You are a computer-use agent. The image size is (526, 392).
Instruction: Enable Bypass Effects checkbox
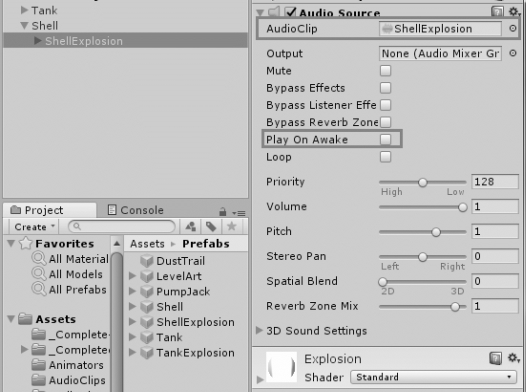[x=385, y=88]
